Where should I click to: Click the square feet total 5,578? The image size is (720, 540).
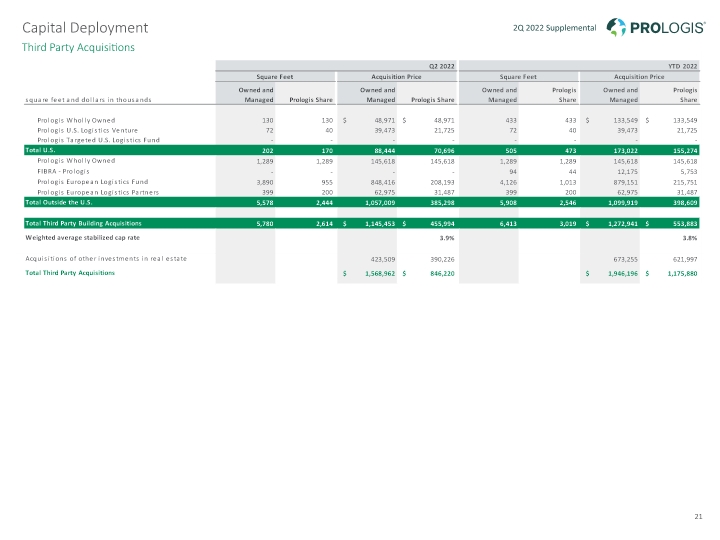pos(265,202)
